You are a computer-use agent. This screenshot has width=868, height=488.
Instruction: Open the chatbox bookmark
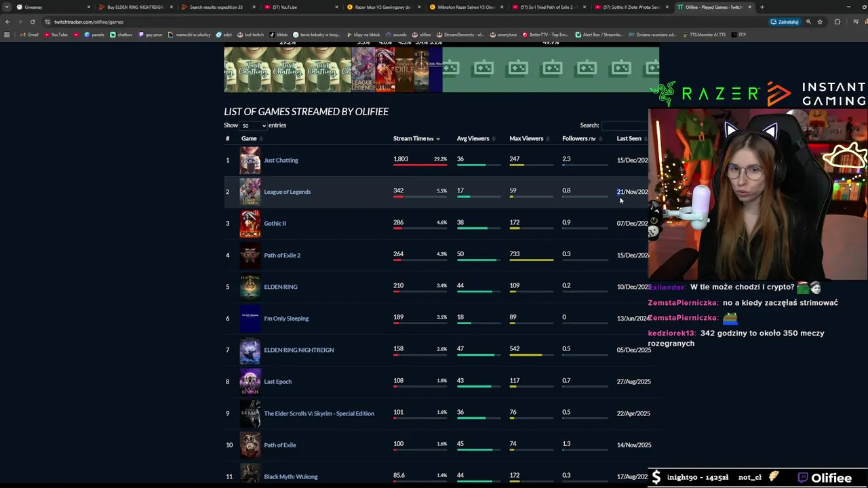(121, 35)
